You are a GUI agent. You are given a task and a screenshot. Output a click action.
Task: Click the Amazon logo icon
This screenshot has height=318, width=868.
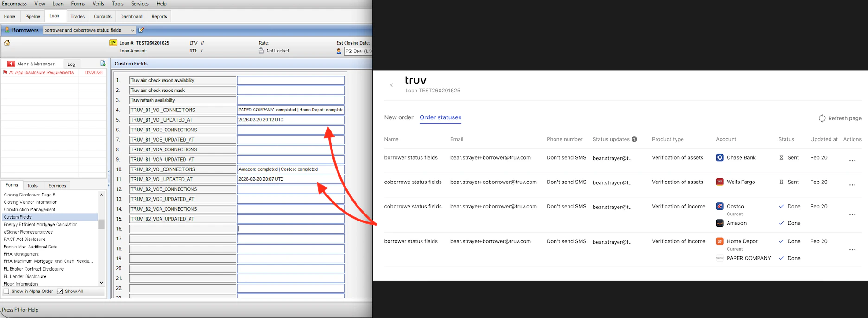point(720,223)
